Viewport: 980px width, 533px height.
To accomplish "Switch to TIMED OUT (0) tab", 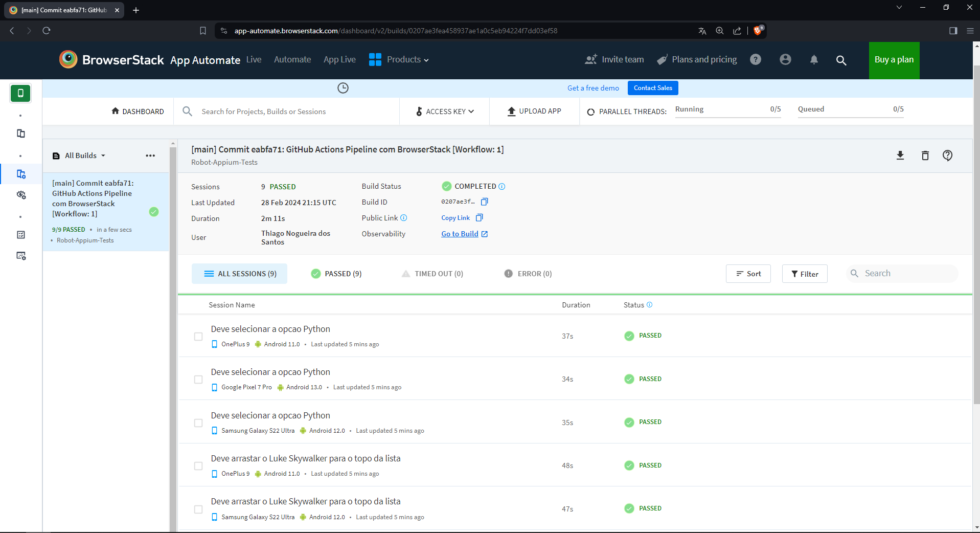I will tap(432, 274).
